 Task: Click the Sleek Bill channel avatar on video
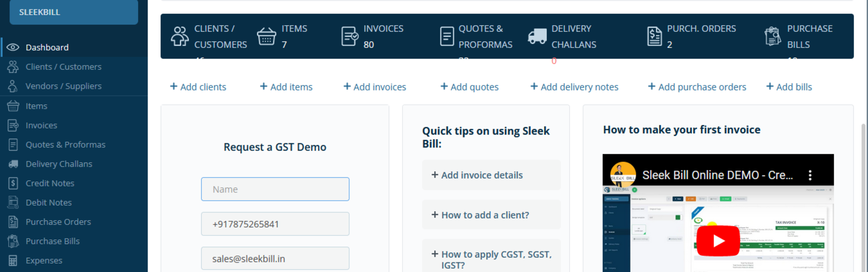click(623, 175)
